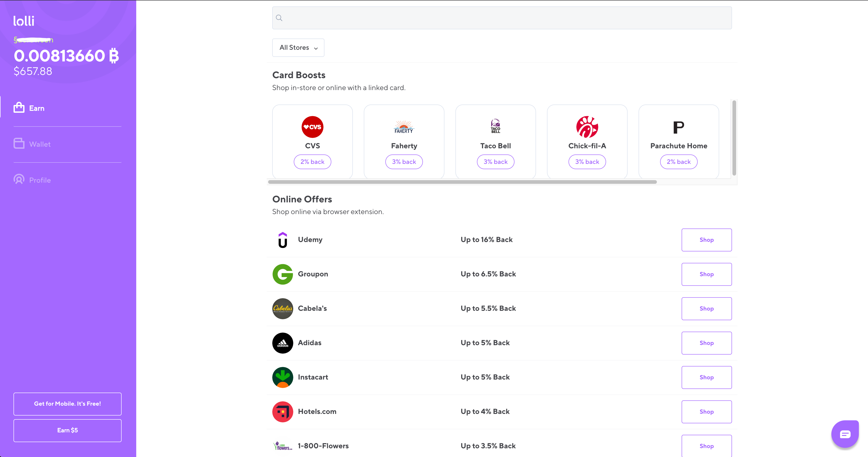The image size is (868, 457).
Task: Click the Adidas store name
Action: [x=310, y=343]
